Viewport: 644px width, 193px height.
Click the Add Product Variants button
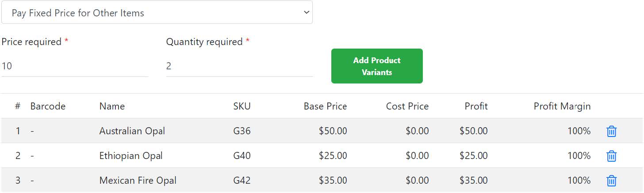point(377,66)
